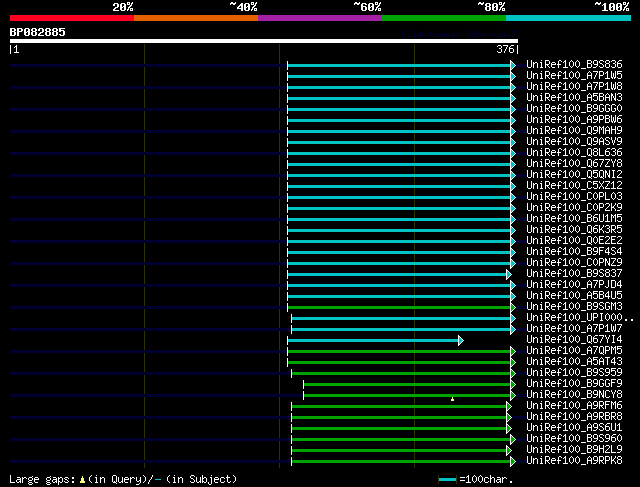Click the UniRef100_A9RBR8 label
The height and width of the screenshot is (487, 640).
coord(574,417)
